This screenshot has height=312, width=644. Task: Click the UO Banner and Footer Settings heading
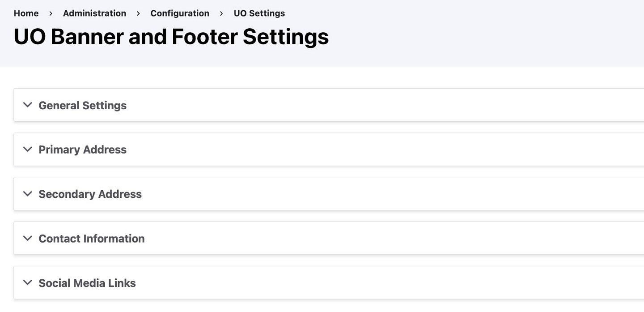pyautogui.click(x=171, y=37)
